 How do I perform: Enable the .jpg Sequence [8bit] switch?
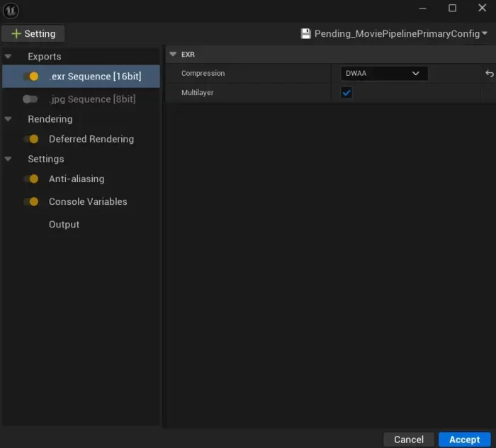30,99
